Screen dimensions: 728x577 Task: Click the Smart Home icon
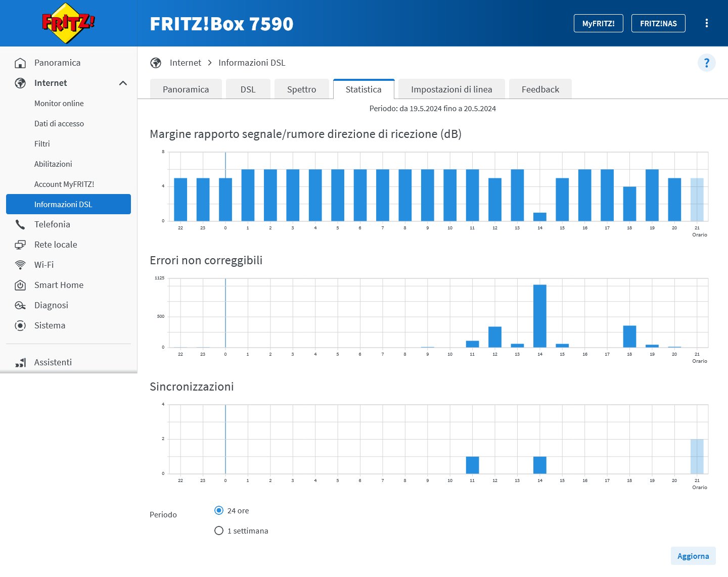pyautogui.click(x=20, y=285)
